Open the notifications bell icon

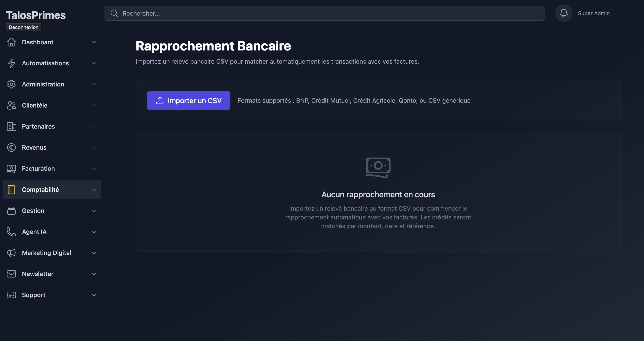pos(564,13)
